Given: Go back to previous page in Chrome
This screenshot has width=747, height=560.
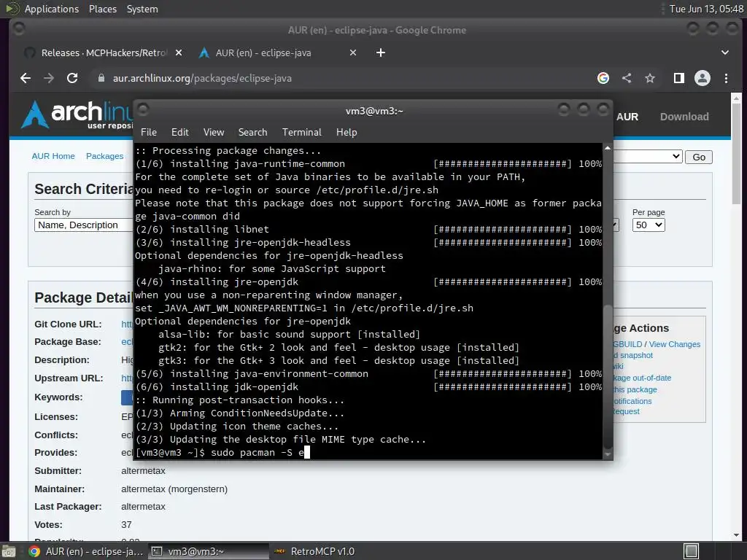Looking at the screenshot, I should point(26,78).
